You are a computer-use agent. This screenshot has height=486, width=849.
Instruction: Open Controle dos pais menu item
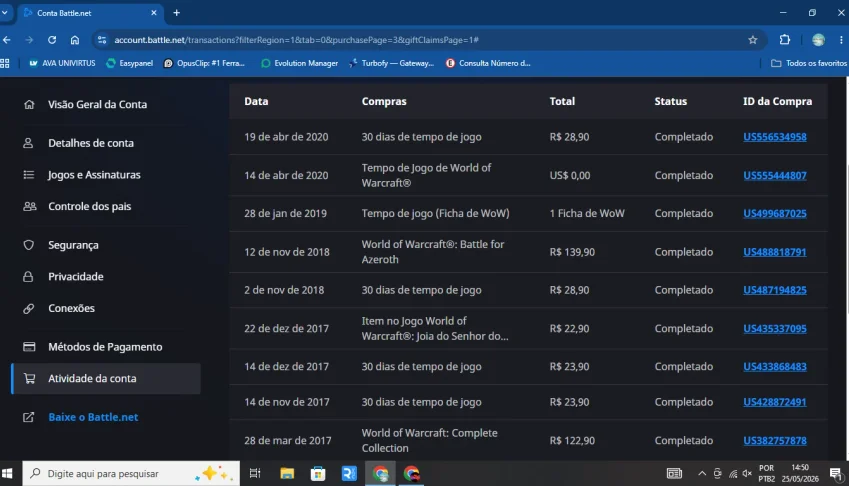click(x=89, y=206)
